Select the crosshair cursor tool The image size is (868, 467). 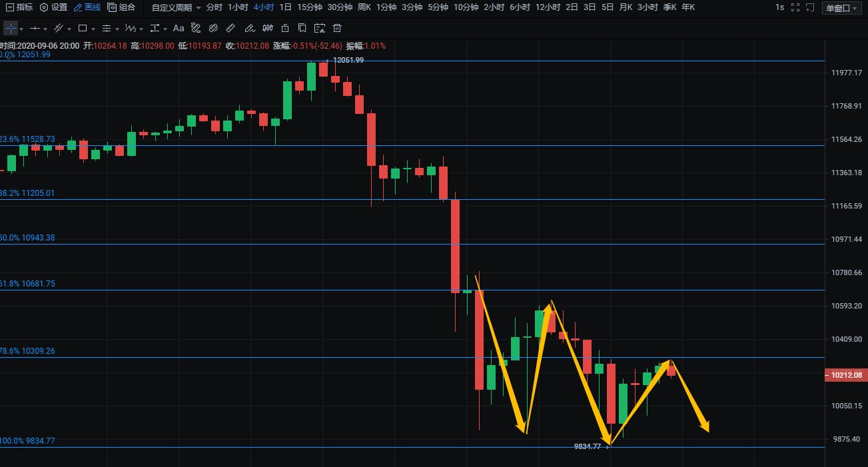[11, 29]
